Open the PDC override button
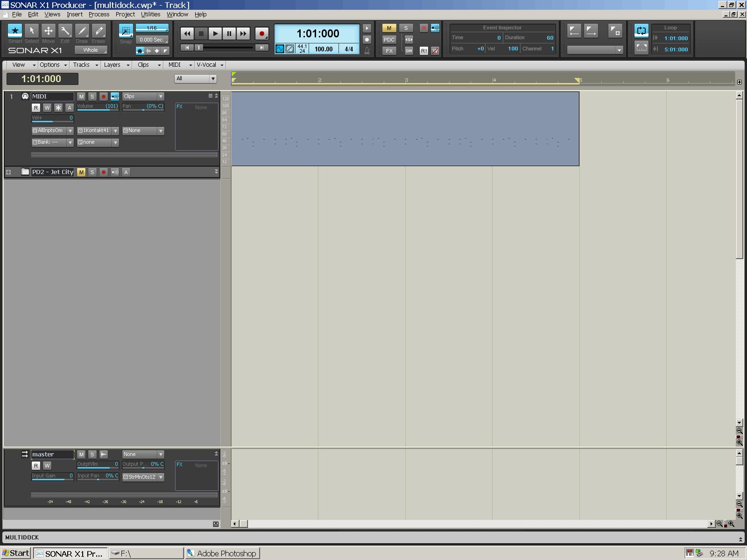Image resolution: width=747 pixels, height=560 pixels. [389, 40]
